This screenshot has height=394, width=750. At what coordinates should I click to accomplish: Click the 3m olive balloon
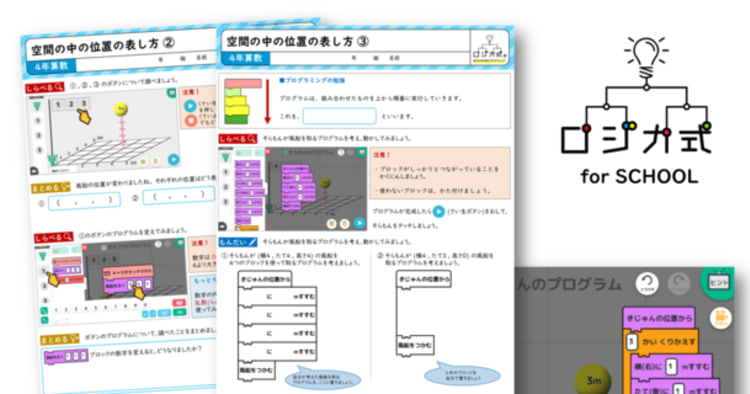click(593, 380)
